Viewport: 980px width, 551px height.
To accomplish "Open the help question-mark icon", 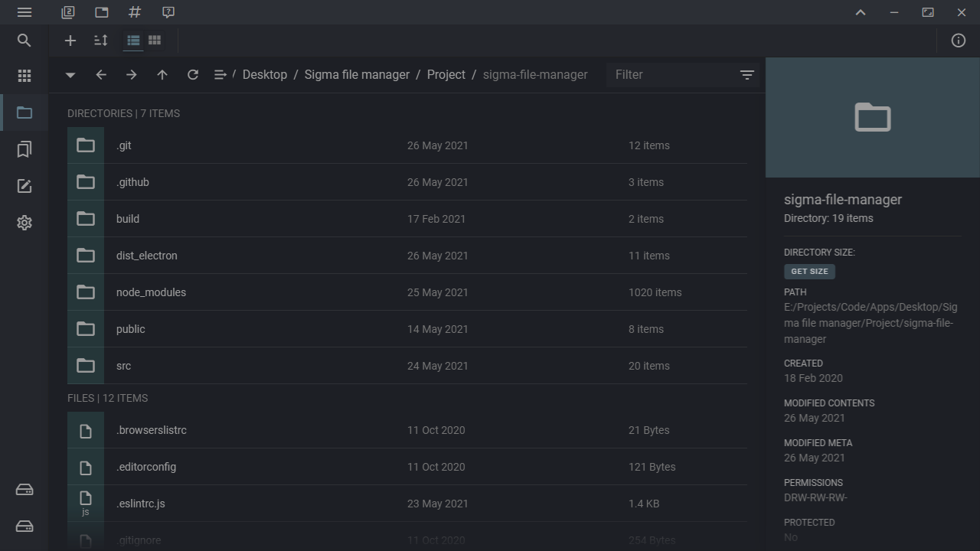I will [168, 12].
